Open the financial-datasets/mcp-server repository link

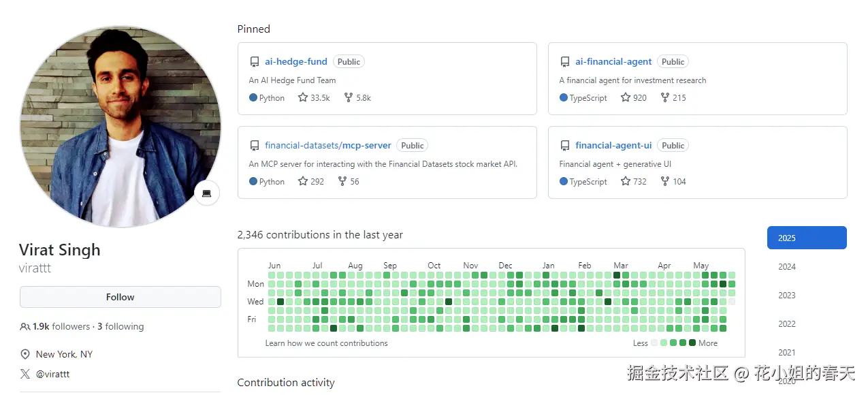(328, 145)
